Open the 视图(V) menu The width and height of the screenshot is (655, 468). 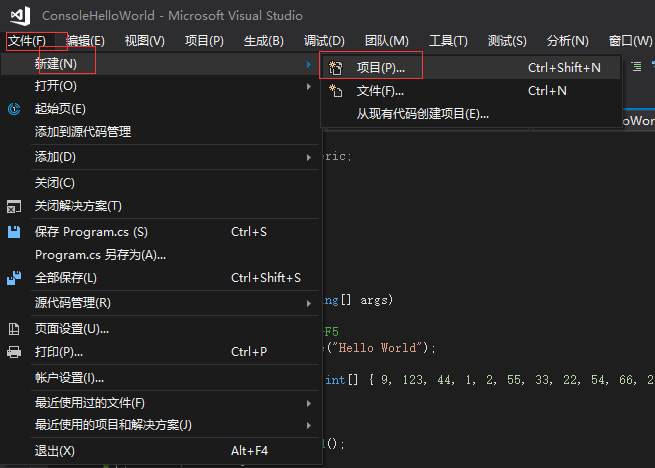tap(145, 41)
